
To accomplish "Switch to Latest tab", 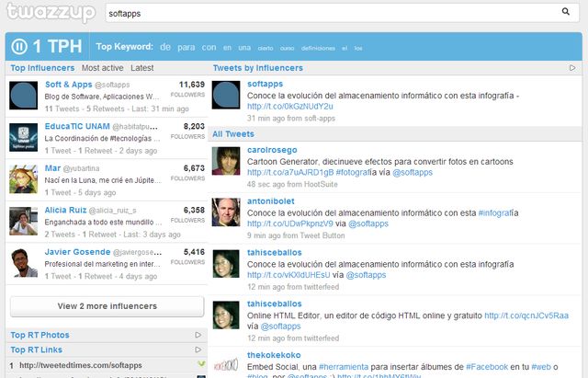I will pyautogui.click(x=142, y=68).
